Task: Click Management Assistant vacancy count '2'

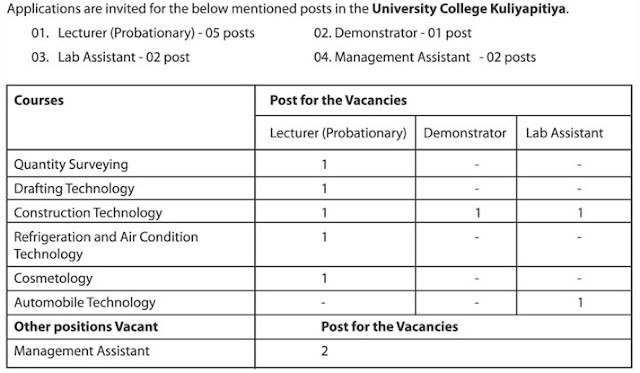Action: (x=324, y=351)
